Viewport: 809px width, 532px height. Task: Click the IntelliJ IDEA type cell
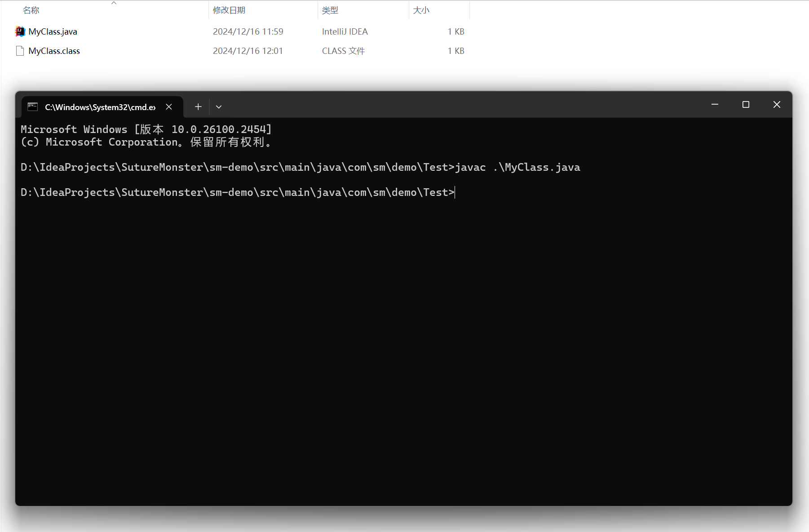345,31
